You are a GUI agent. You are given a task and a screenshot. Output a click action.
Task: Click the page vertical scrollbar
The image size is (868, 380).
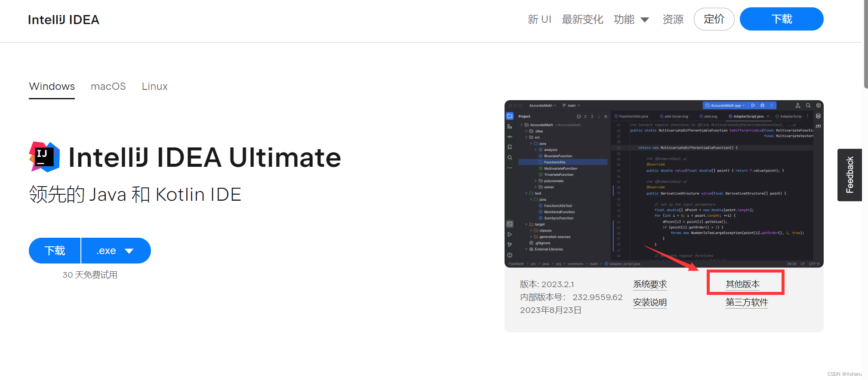pyautogui.click(x=866, y=44)
